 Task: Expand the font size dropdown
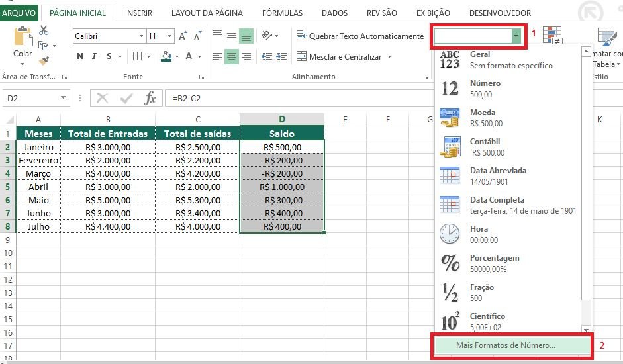click(170, 36)
